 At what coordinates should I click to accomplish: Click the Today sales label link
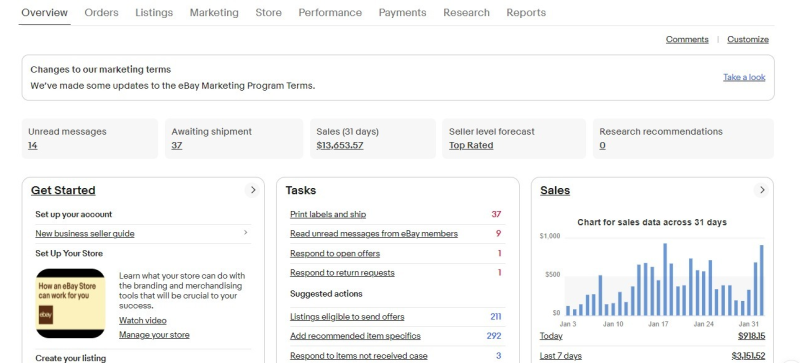pos(551,336)
